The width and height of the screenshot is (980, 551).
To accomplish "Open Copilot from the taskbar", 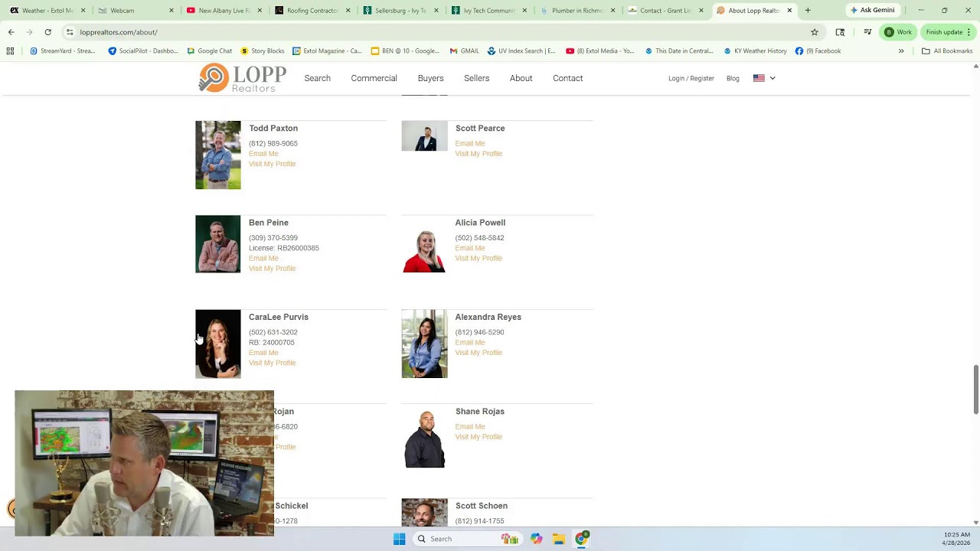I will click(x=536, y=539).
